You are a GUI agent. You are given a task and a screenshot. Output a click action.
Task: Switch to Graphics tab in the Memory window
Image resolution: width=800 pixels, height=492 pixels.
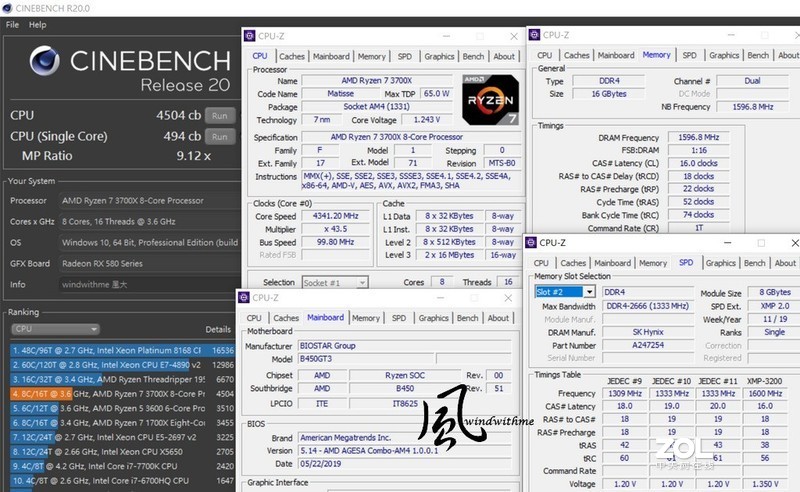[724, 55]
